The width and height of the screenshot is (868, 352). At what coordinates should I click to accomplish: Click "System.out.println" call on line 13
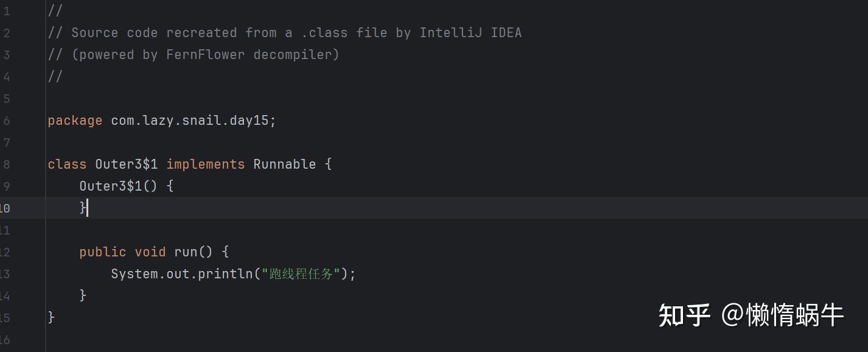181,274
